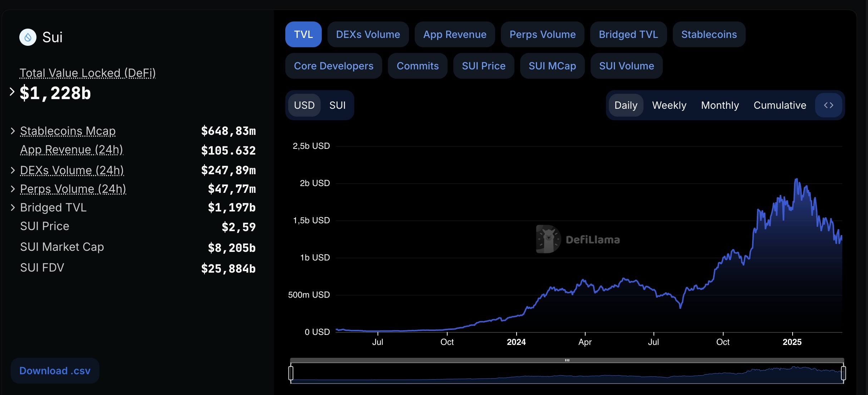Viewport: 868px width, 395px height.
Task: Click the $105.632 app revenue value
Action: point(228,150)
